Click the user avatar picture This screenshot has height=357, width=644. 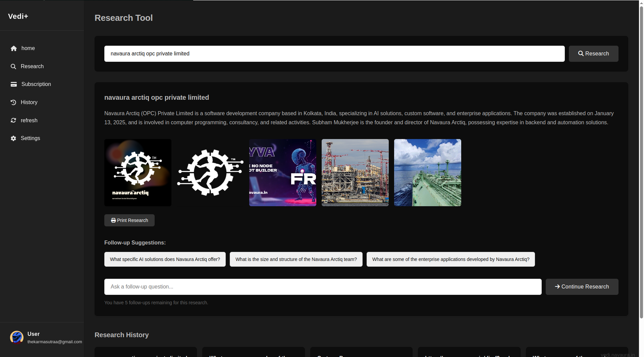(17, 338)
